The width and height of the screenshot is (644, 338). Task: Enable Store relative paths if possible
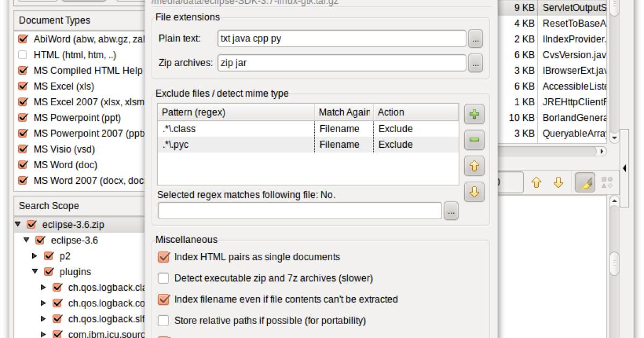[x=164, y=321]
